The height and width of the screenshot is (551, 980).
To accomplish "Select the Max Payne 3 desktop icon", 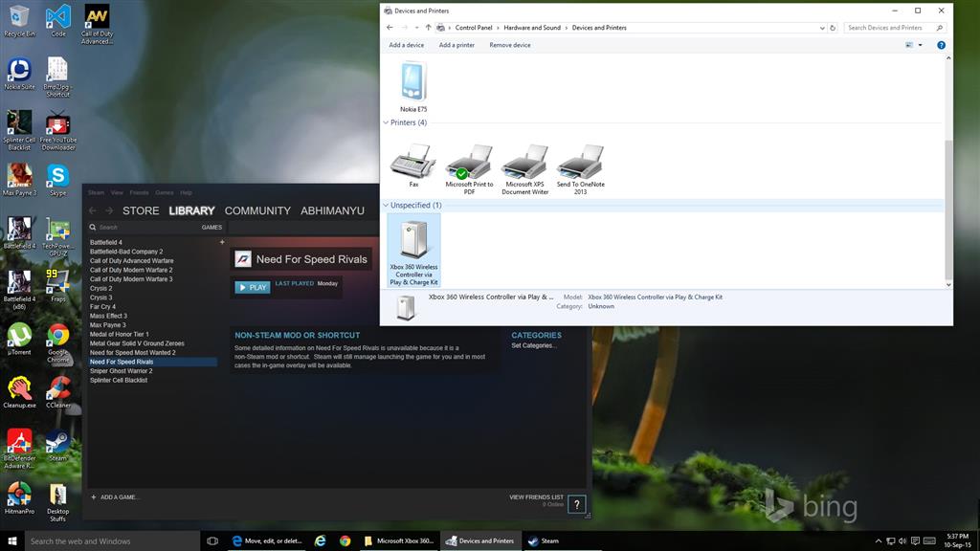I will click(x=19, y=180).
